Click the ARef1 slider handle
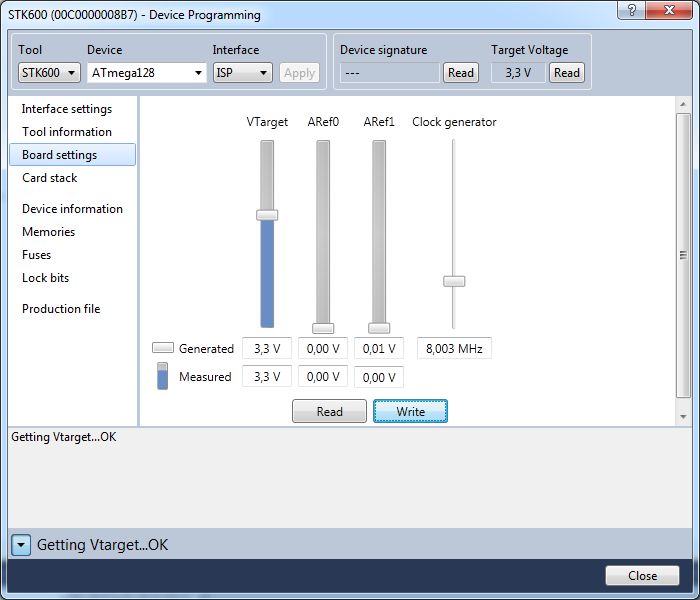The height and width of the screenshot is (600, 700). coord(379,328)
